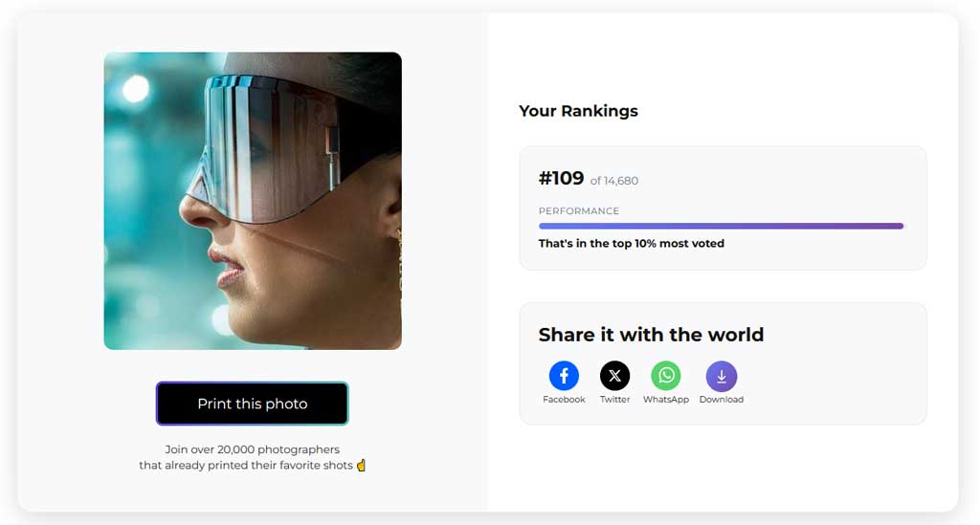This screenshot has height=525, width=980.
Task: Click the top 10% most voted text
Action: tap(632, 244)
